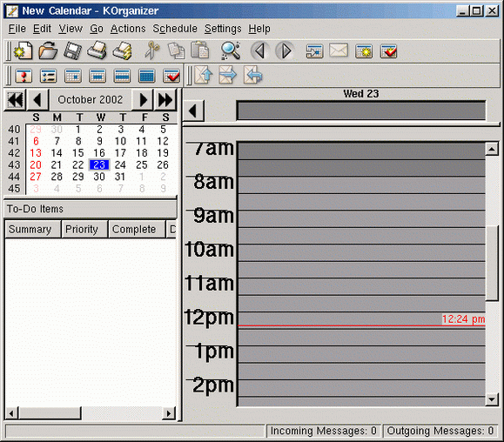Open the Edit menu
Viewport: 504px width, 442px height.
[42, 29]
